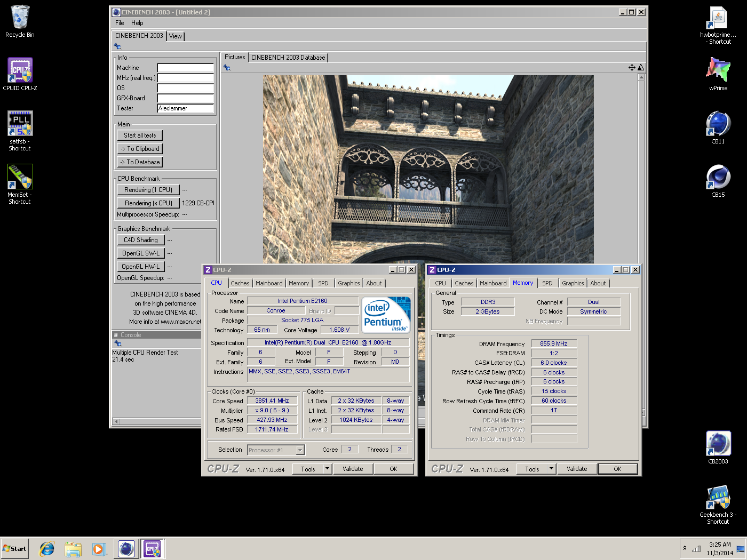
Task: Click Validate button in left CPU-Z
Action: [x=353, y=469]
